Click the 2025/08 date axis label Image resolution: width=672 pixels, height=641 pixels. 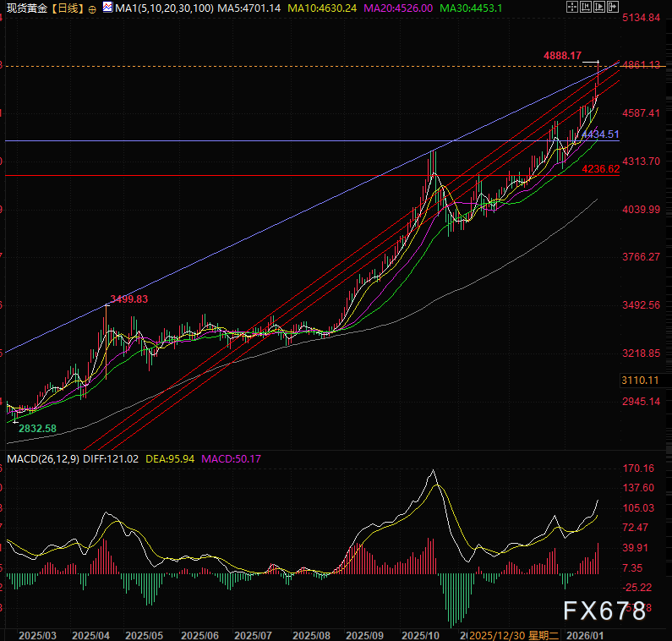coord(311,635)
